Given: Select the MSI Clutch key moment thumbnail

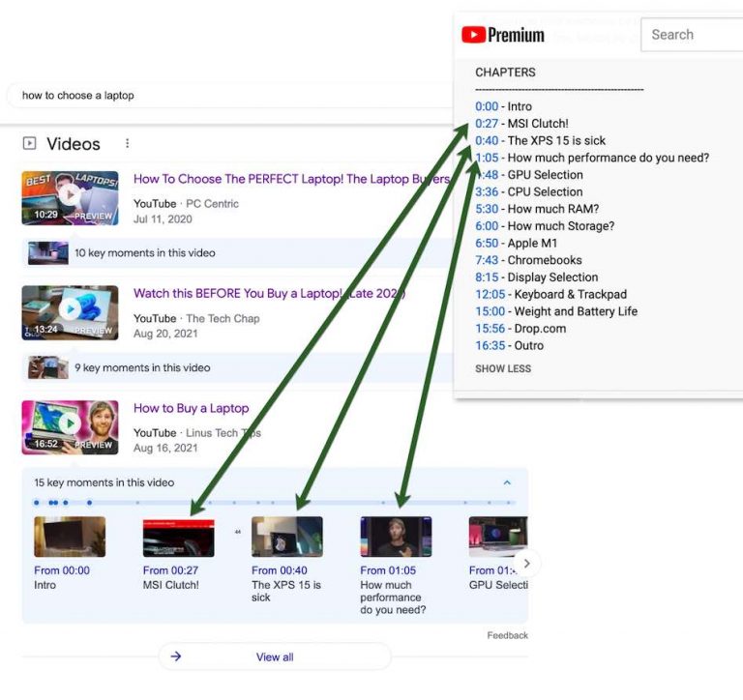Looking at the screenshot, I should pyautogui.click(x=179, y=537).
